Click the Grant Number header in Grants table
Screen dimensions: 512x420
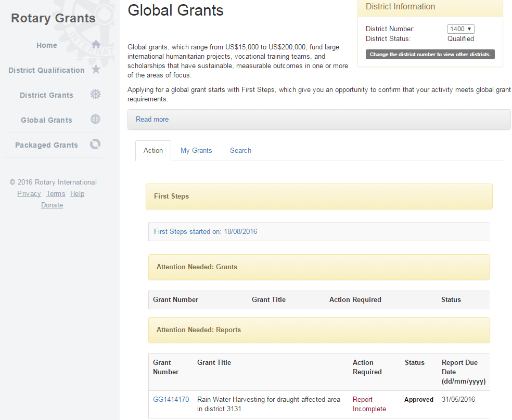(x=176, y=300)
